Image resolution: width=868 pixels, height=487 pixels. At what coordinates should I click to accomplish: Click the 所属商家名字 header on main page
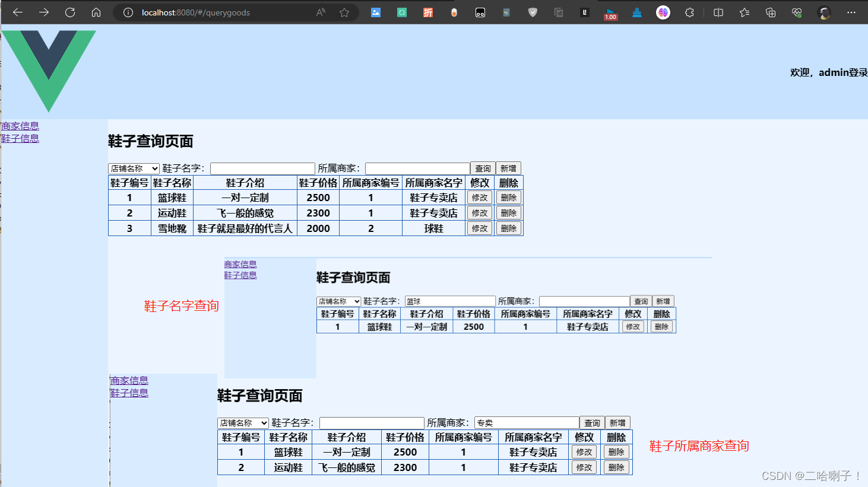point(434,183)
